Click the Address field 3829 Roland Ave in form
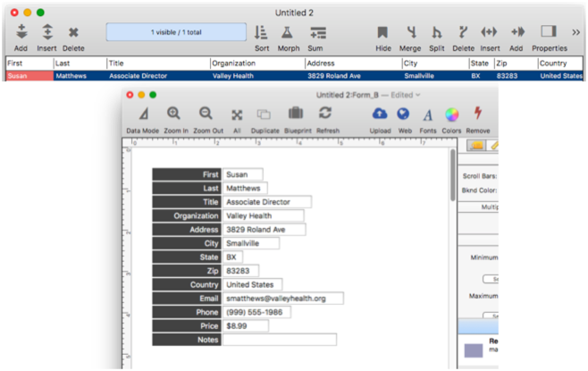This screenshot has width=588, height=371. (x=265, y=230)
